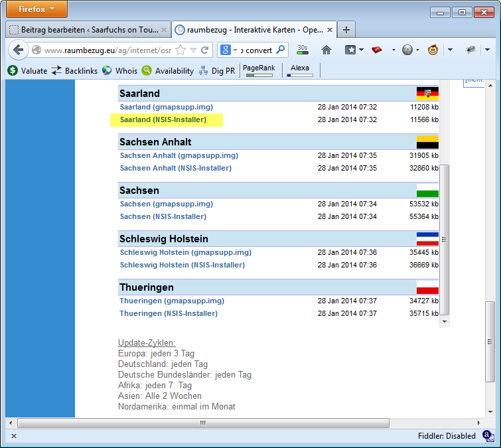This screenshot has width=501, height=448.
Task: Open a new tab with plus button
Action: pos(346,30)
